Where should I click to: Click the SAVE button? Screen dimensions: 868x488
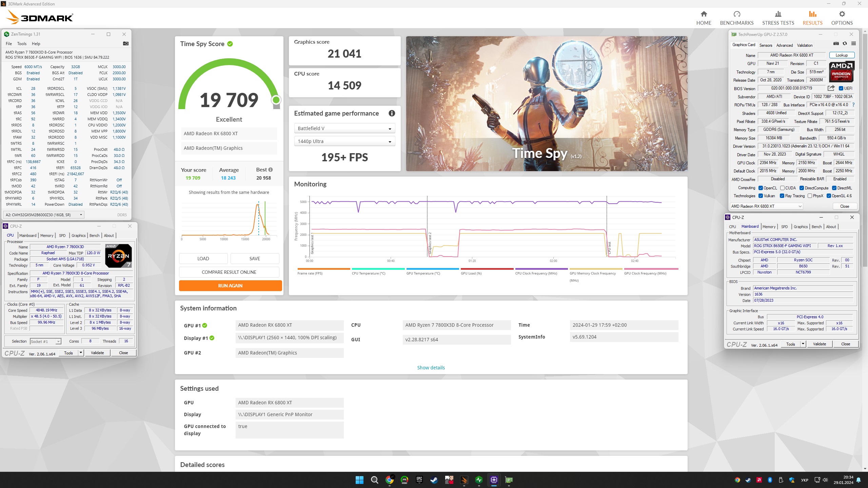coord(255,259)
